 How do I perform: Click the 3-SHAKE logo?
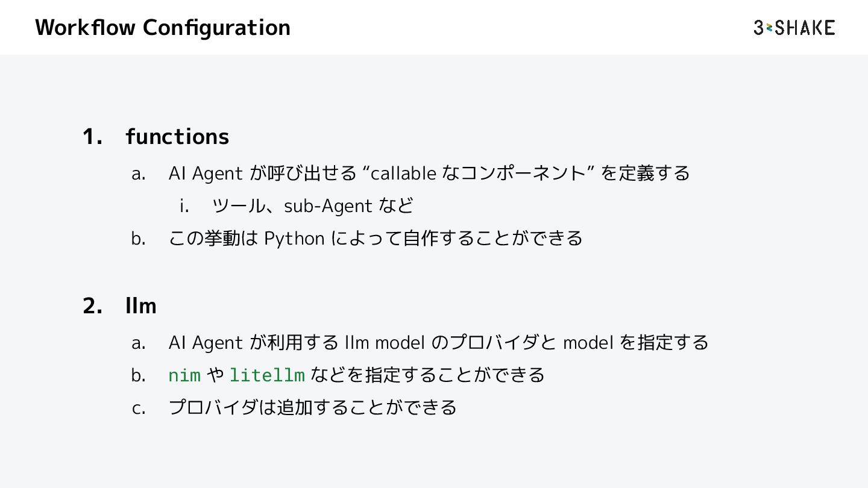[794, 28]
